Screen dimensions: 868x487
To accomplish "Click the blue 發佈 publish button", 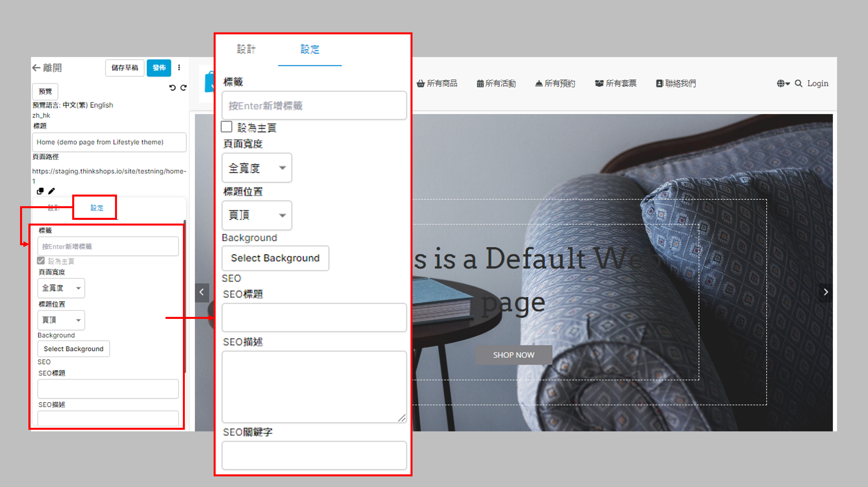I will click(159, 68).
